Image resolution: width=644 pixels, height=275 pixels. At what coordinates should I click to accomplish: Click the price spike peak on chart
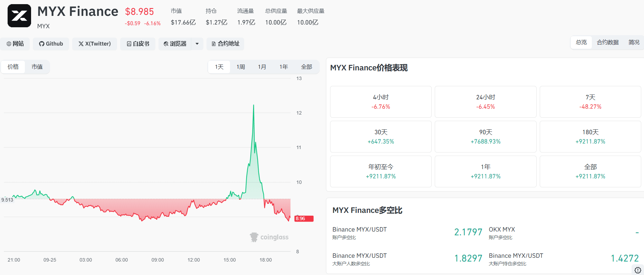pyautogui.click(x=253, y=105)
